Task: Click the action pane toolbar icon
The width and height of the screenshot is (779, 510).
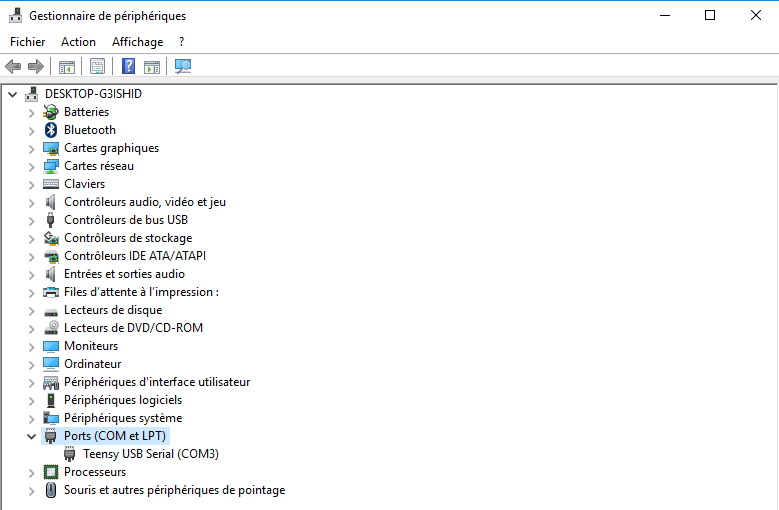Action: click(152, 66)
